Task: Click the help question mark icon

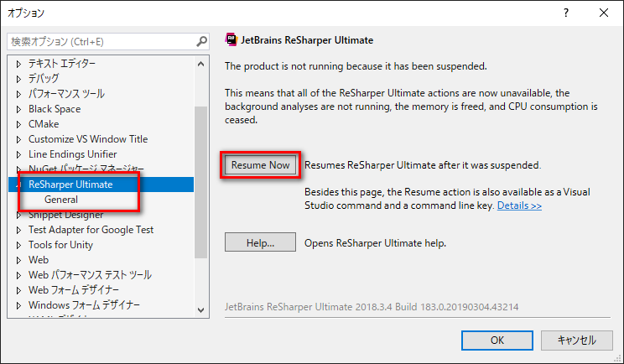Action: pos(566,13)
